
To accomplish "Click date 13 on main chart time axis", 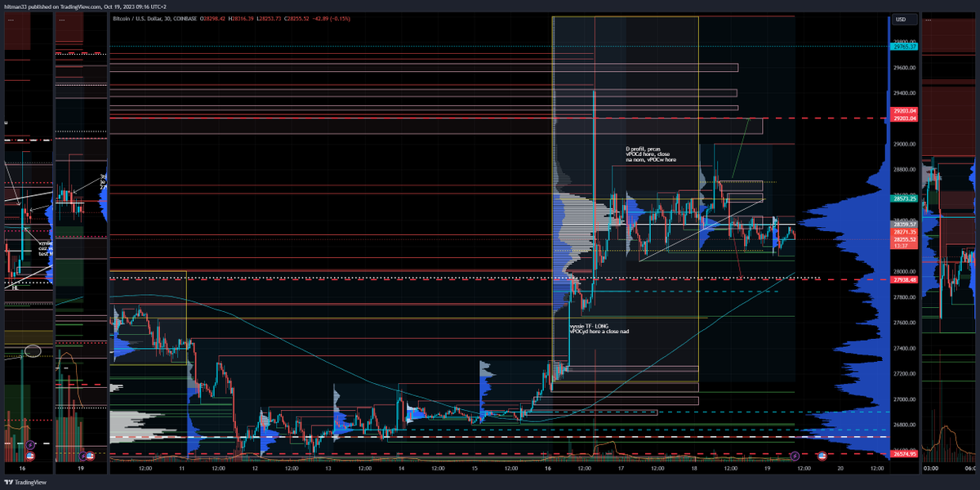I will tap(328, 469).
